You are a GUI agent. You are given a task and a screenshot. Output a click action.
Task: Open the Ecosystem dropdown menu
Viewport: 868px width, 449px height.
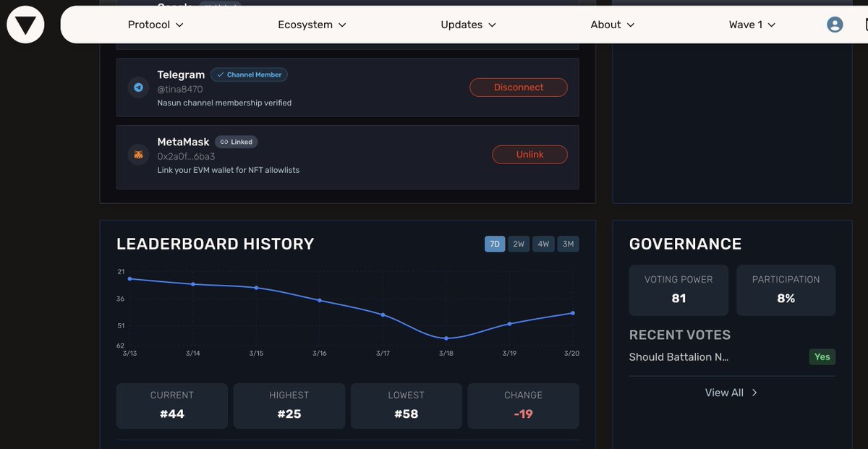tap(312, 25)
